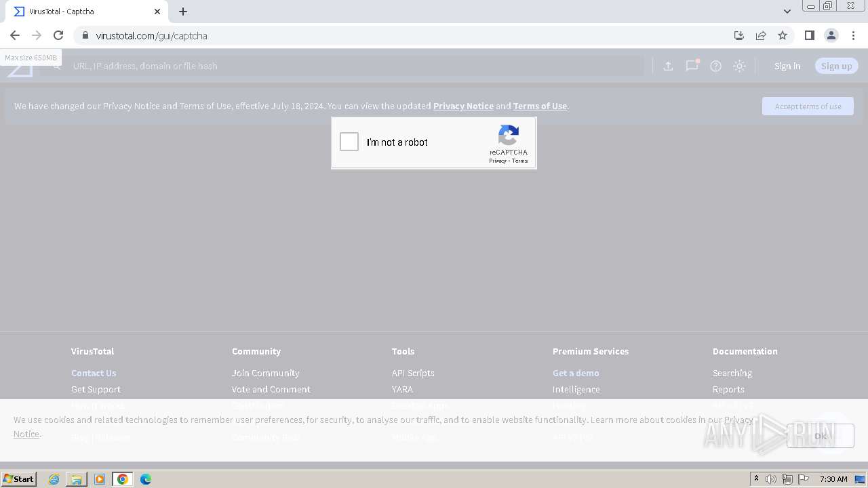Bookmark this tab star icon
The image size is (868, 488).
coord(783,35)
